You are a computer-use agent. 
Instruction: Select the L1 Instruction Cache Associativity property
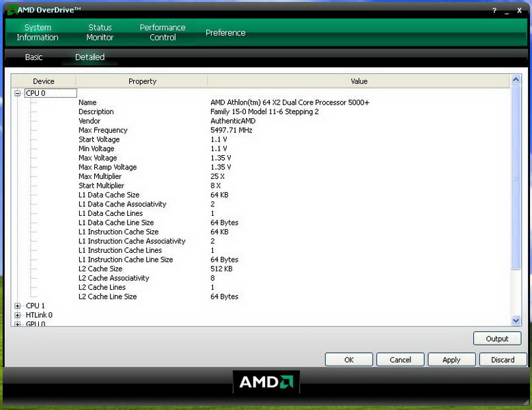pyautogui.click(x=132, y=241)
